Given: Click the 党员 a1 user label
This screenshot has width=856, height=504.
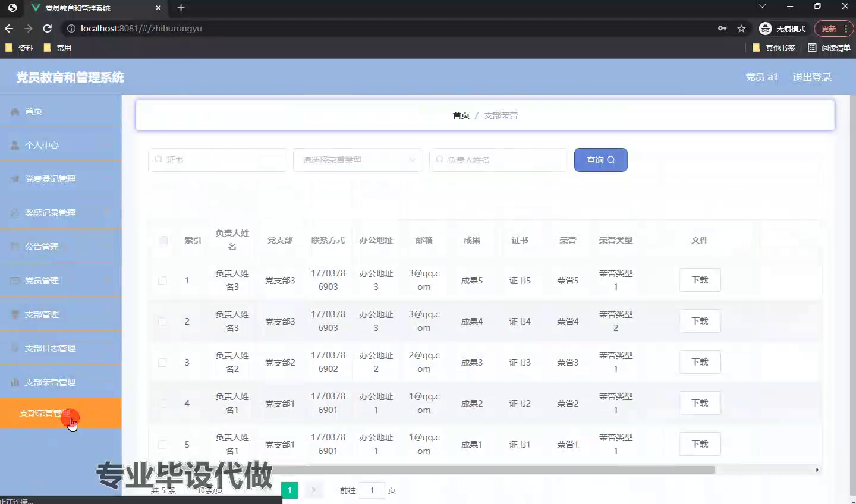Looking at the screenshot, I should tap(761, 77).
